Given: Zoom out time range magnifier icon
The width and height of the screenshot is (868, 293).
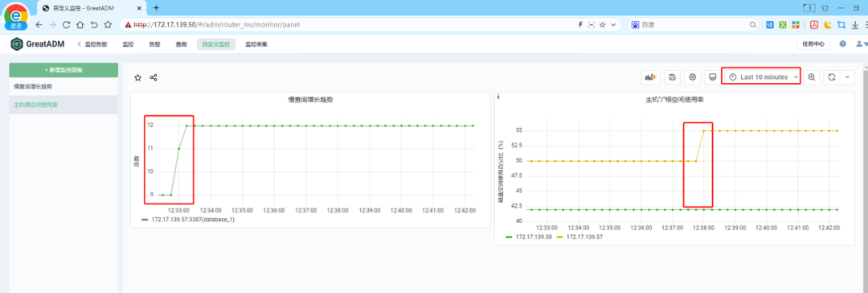Looking at the screenshot, I should tap(812, 77).
